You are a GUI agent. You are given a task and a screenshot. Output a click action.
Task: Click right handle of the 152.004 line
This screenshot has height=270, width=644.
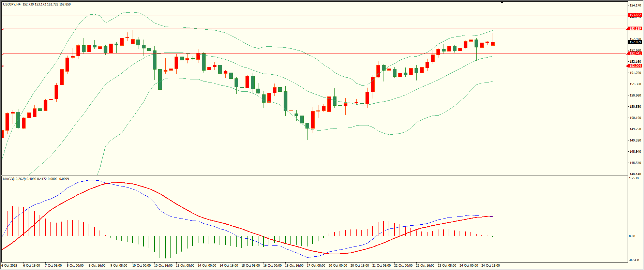tap(627, 66)
